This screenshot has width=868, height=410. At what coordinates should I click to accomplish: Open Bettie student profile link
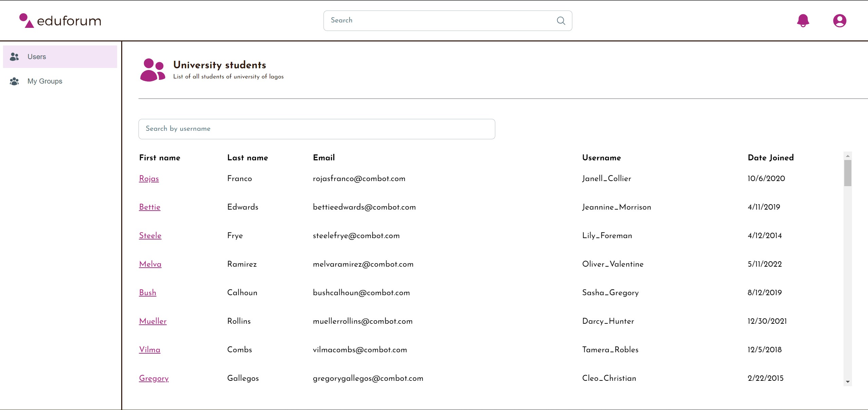(149, 207)
